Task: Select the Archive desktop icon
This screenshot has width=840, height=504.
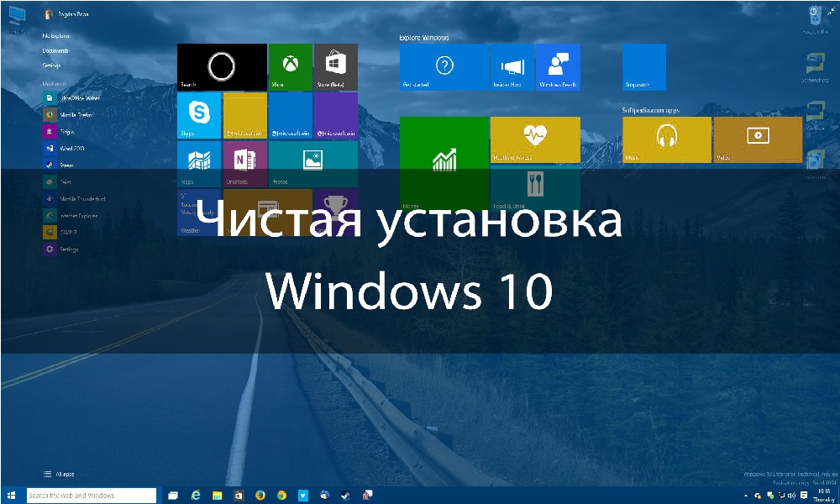Action: (816, 115)
